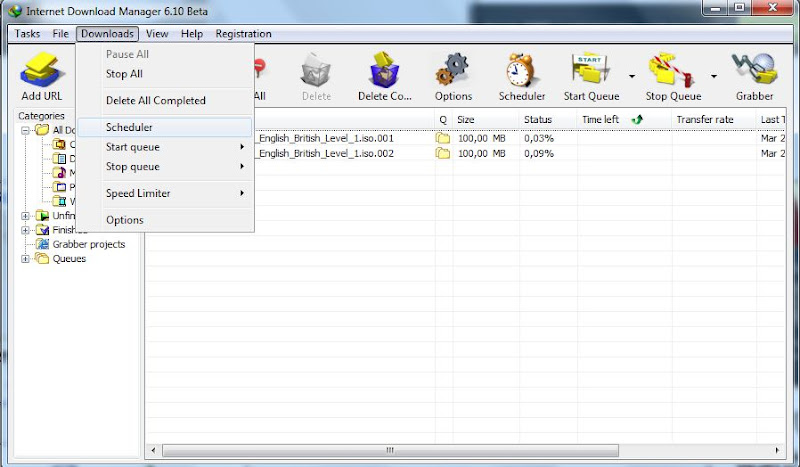Click the green arrow icon in Time left header

637,119
